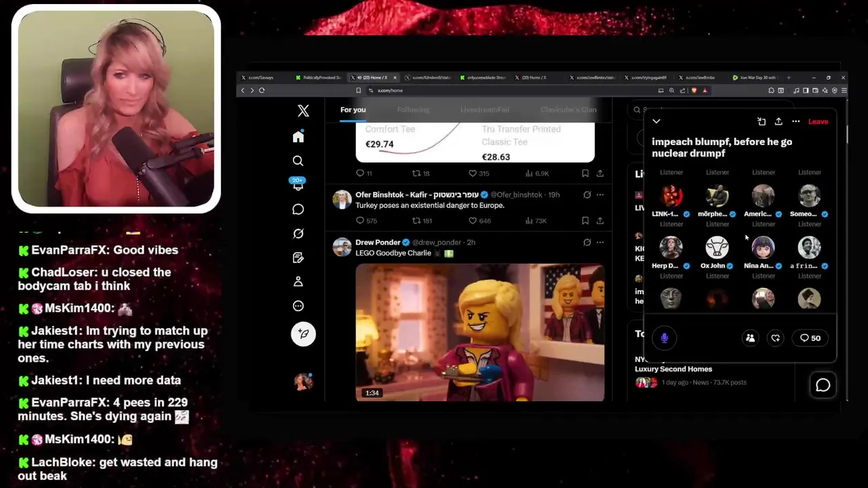The height and width of the screenshot is (488, 868).
Task: Open a new browser tab
Action: 789,77
